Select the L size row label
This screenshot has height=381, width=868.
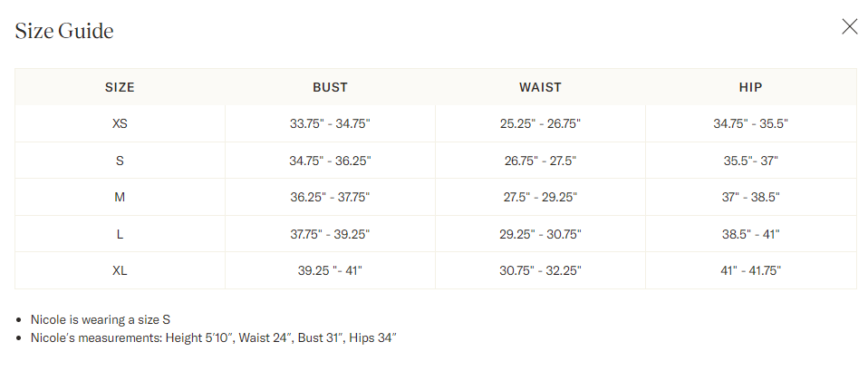click(x=120, y=234)
